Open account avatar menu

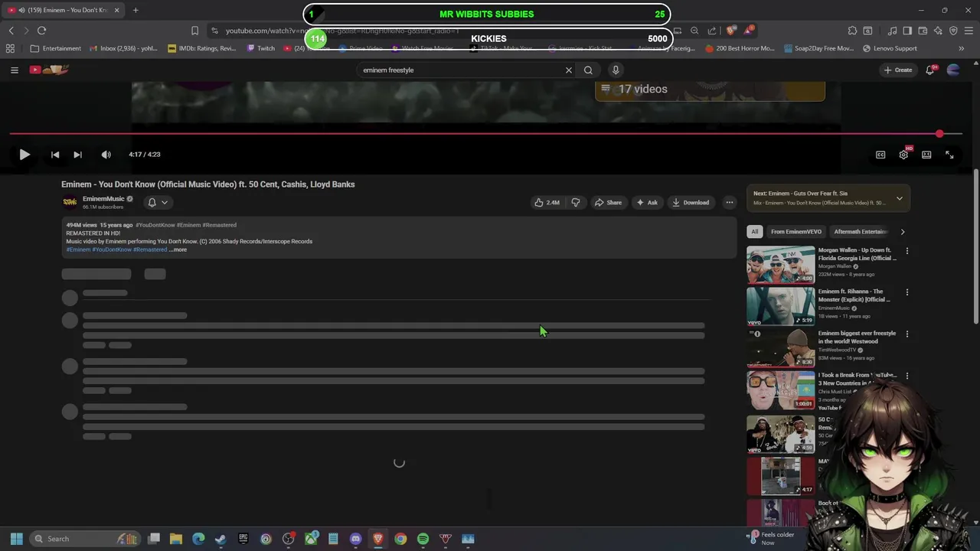[953, 70]
